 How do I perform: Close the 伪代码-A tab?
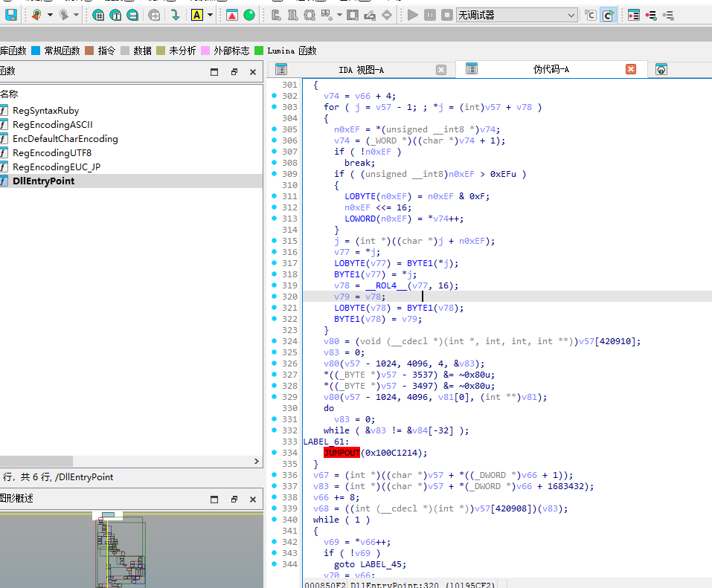(631, 69)
